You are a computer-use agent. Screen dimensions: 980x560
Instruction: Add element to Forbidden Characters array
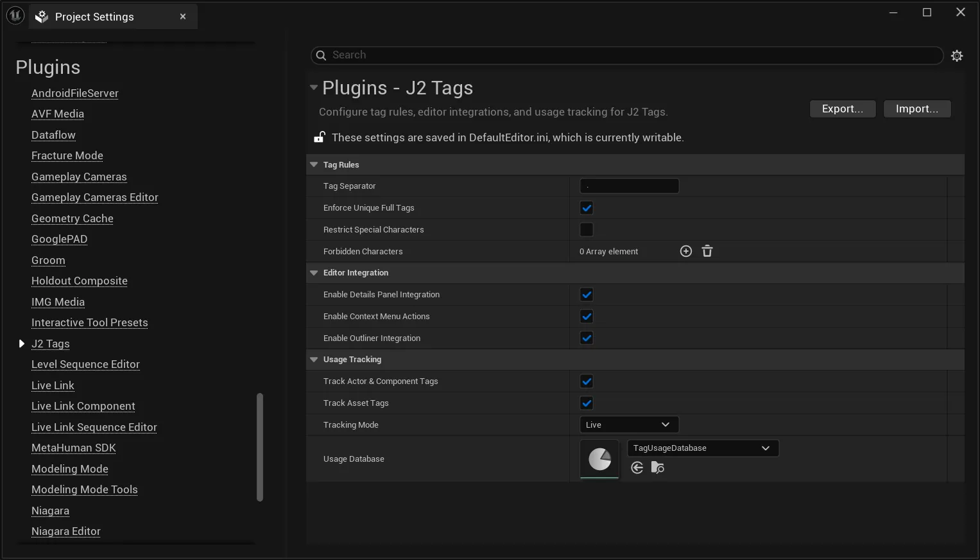pos(686,251)
